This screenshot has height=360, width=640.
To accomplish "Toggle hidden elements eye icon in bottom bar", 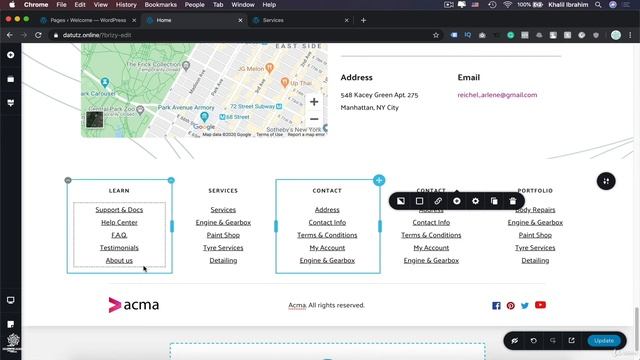I will tap(515, 340).
